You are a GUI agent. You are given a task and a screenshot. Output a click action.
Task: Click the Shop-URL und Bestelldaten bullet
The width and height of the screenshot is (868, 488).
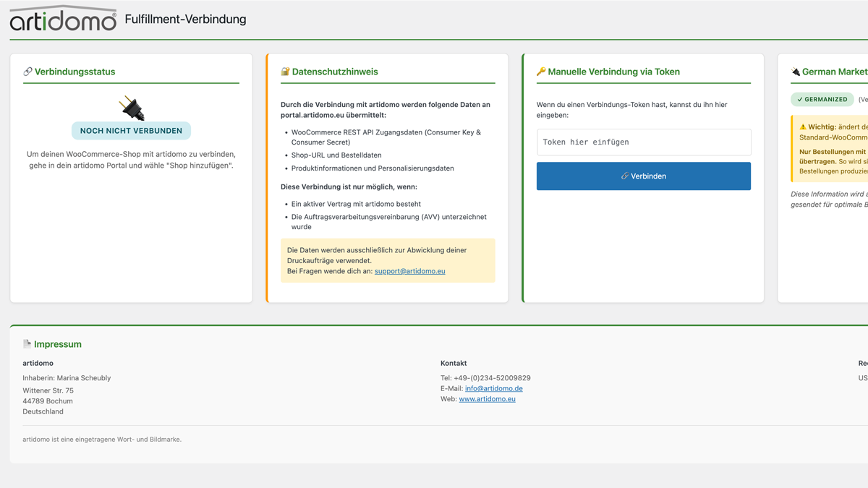(x=336, y=155)
